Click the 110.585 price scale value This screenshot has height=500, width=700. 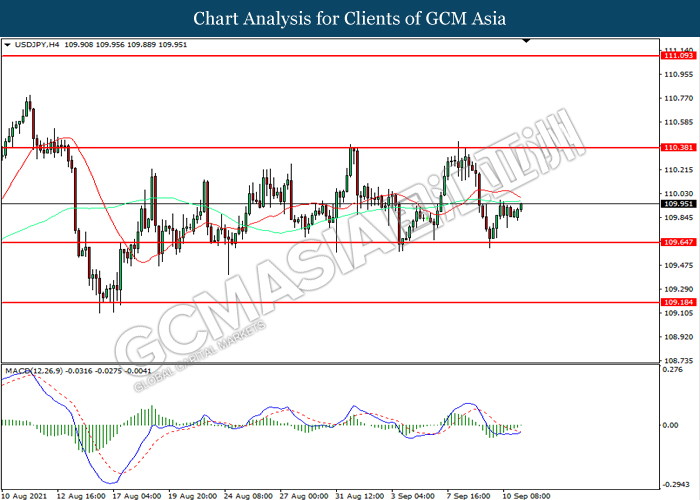click(x=679, y=122)
